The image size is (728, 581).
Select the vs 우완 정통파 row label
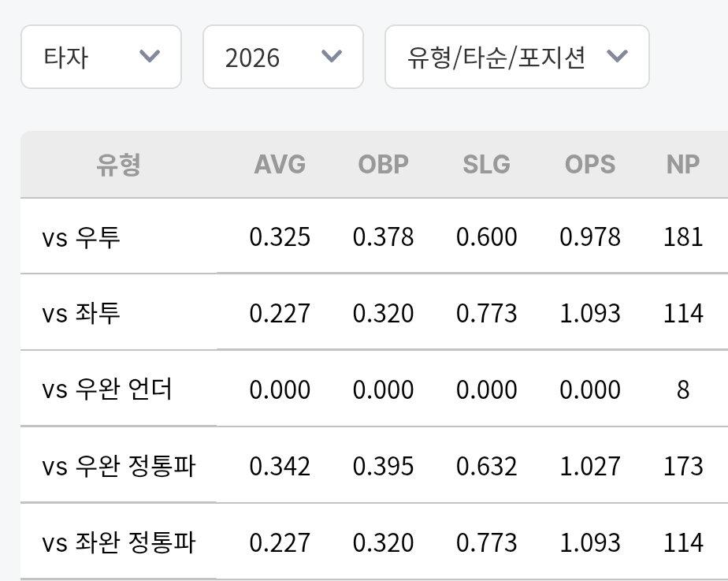click(x=119, y=466)
